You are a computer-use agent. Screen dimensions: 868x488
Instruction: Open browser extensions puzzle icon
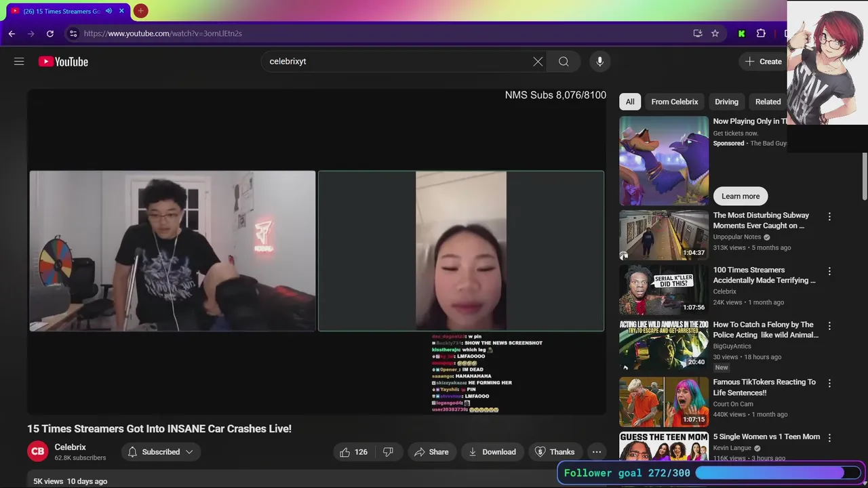click(x=761, y=33)
